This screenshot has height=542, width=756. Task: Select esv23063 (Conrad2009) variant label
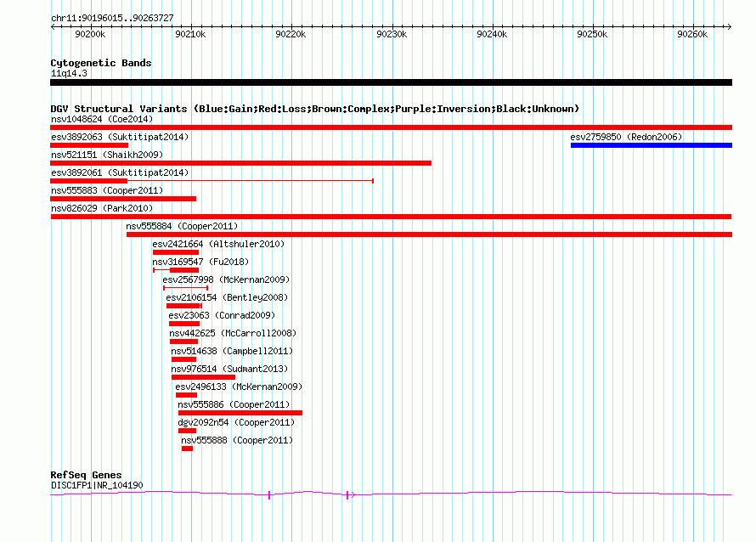(x=222, y=315)
